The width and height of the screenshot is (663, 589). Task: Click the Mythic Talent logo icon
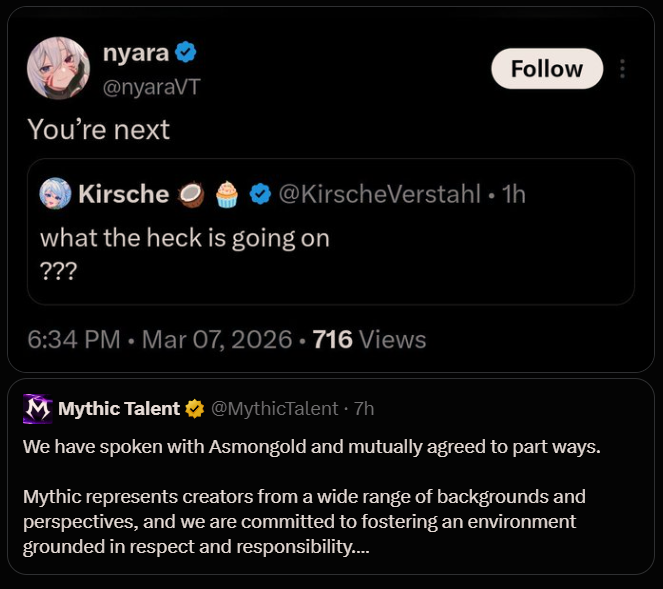(38, 408)
